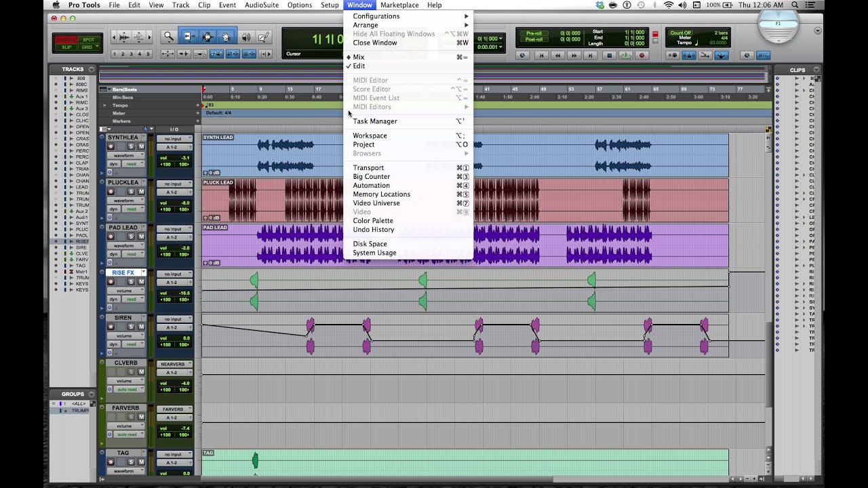Open the Configurations submenu

[408, 16]
